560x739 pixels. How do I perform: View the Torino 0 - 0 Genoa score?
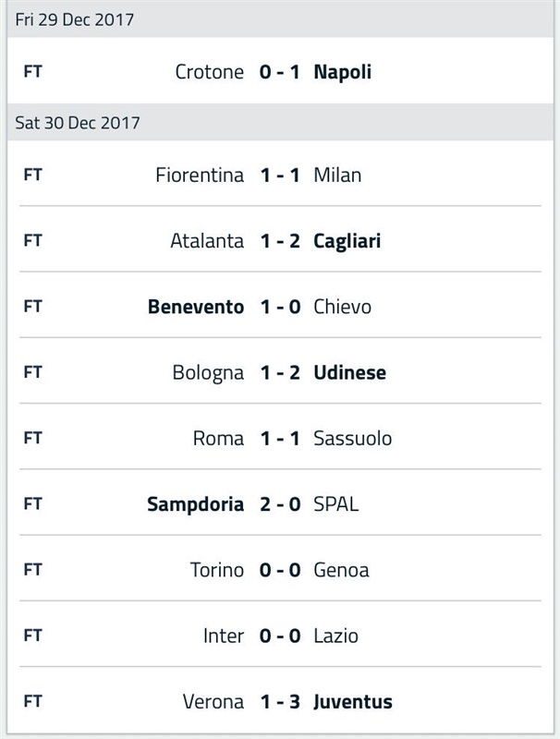pyautogui.click(x=280, y=570)
